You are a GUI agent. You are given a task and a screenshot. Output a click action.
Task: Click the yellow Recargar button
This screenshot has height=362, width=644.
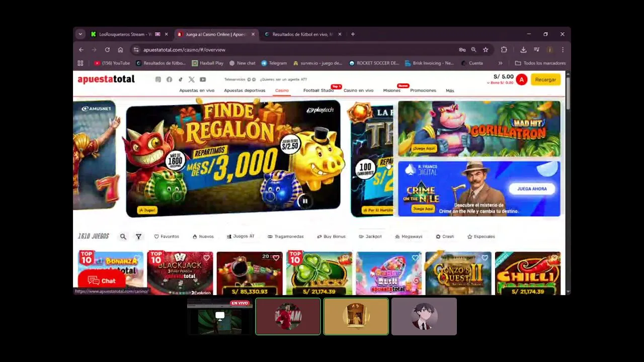click(545, 79)
